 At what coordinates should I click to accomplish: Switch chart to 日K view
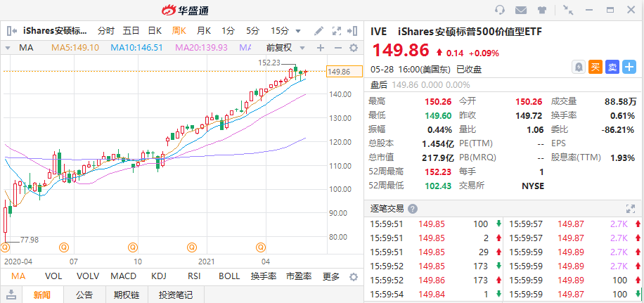[x=155, y=30]
